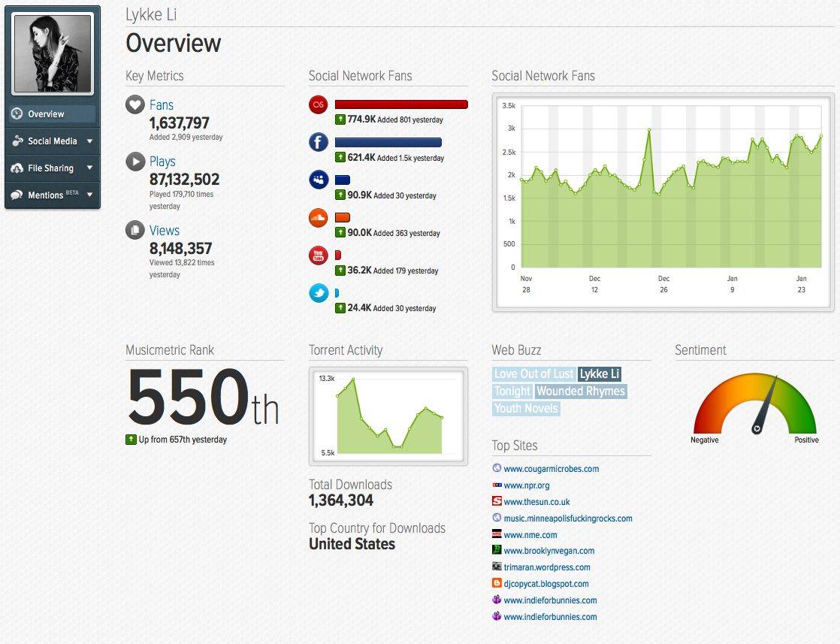This screenshot has height=644, width=840.
Task: Open trimaran.wordpress.com in Top Sites
Action: click(546, 567)
